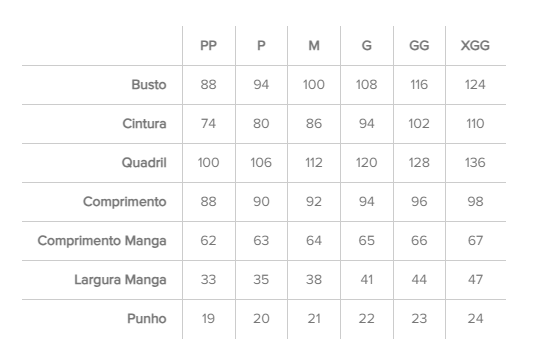Viewport: 540px width, 363px height.
Task: Click the GG size column header
Action: coord(419,45)
